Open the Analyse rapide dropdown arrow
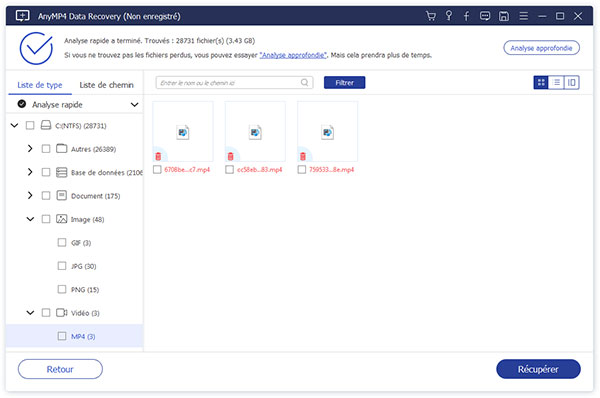The width and height of the screenshot is (600, 398). [x=134, y=104]
